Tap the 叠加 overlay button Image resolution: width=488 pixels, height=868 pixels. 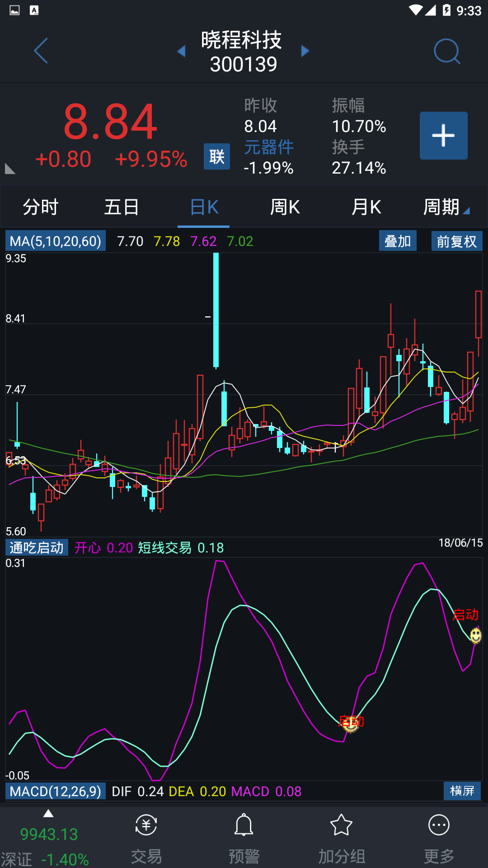click(398, 241)
